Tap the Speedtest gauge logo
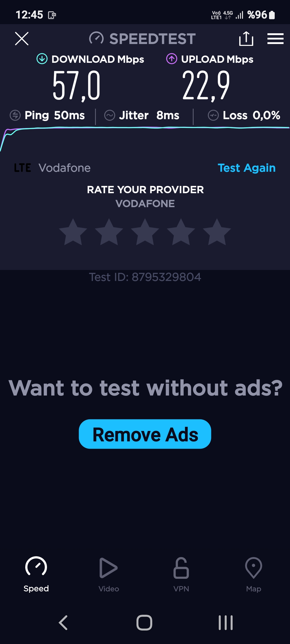 point(96,38)
